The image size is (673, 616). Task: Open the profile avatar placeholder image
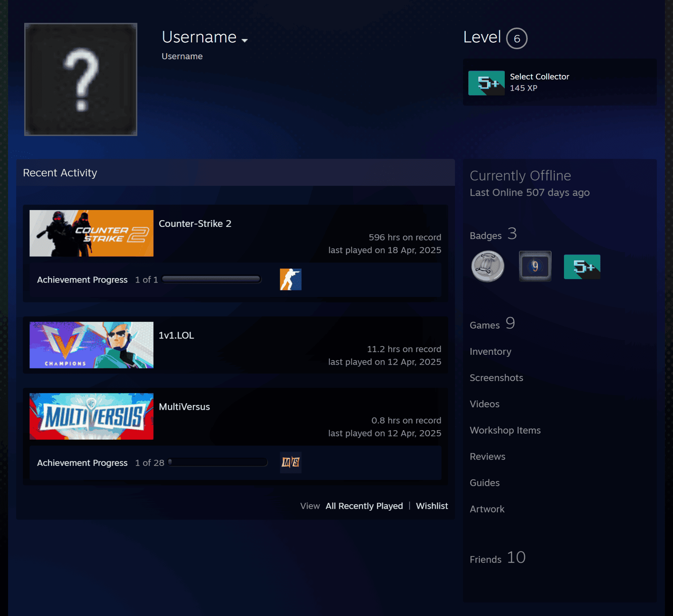[81, 79]
